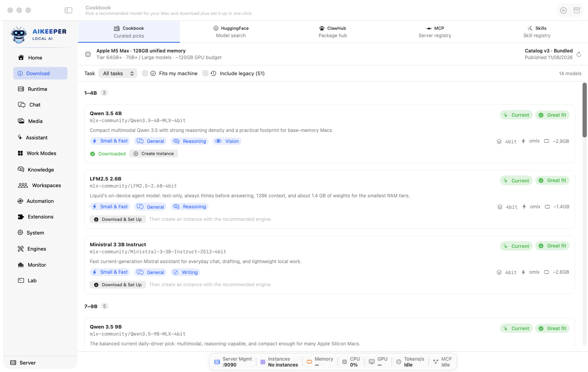The width and height of the screenshot is (588, 372).
Task: Switch to the MCP Server registry tab
Action: (x=435, y=32)
